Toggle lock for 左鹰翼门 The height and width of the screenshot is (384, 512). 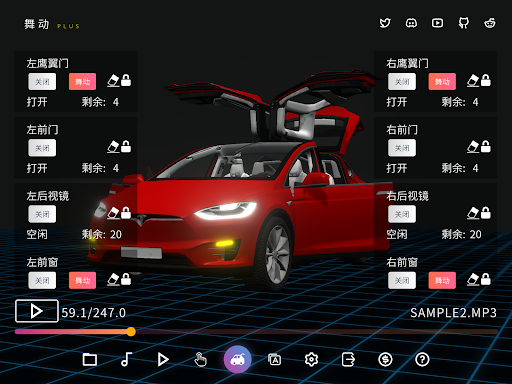point(126,81)
